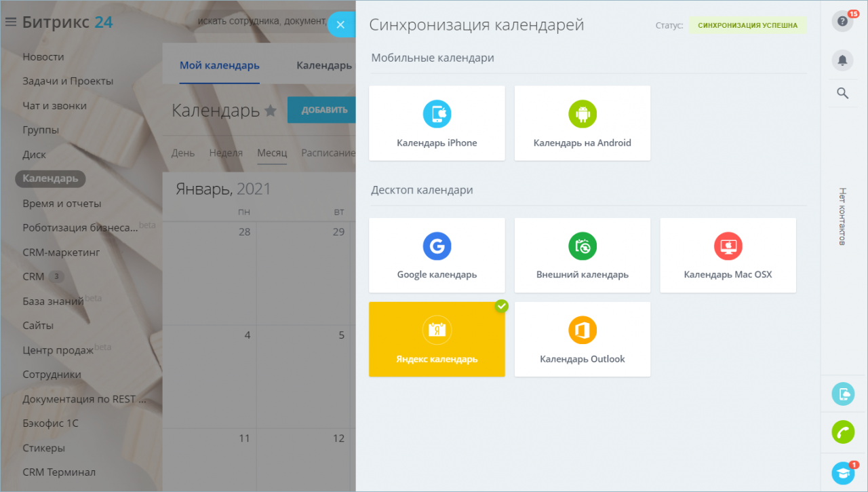Click the Мобильные календари section heading
868x492 pixels.
point(433,58)
